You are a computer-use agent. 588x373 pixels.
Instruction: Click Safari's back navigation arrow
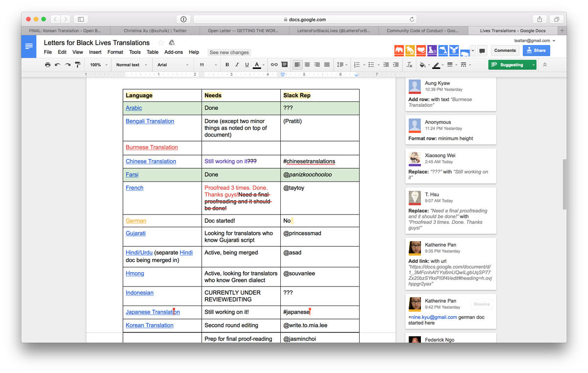[x=54, y=19]
